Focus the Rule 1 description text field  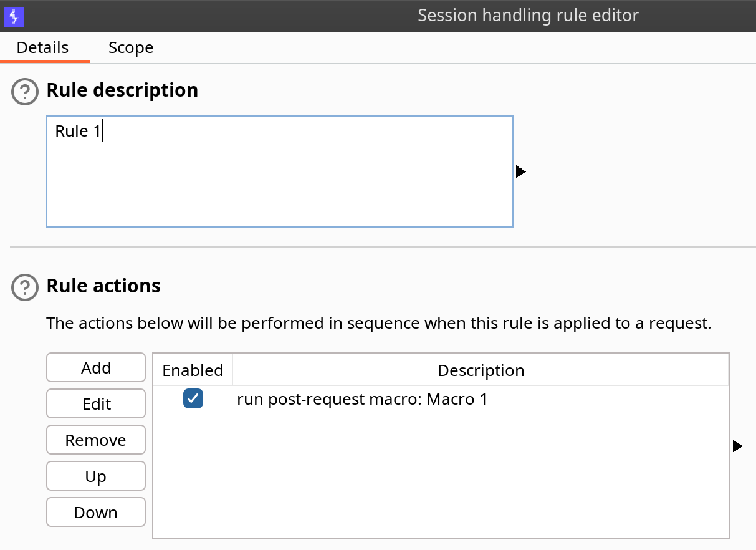pyautogui.click(x=280, y=171)
